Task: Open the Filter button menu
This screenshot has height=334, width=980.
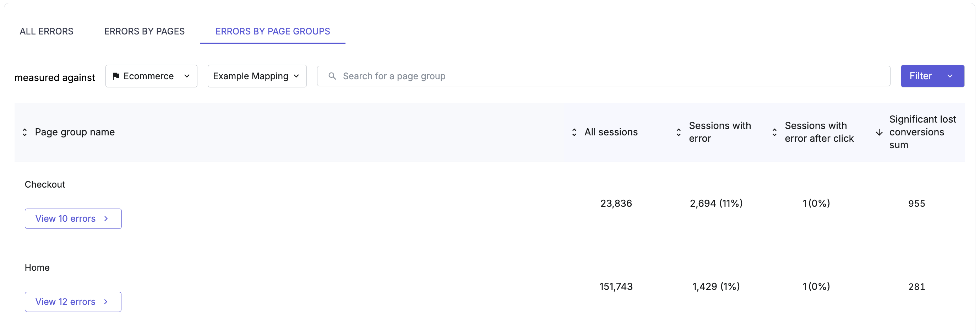Action: (932, 76)
